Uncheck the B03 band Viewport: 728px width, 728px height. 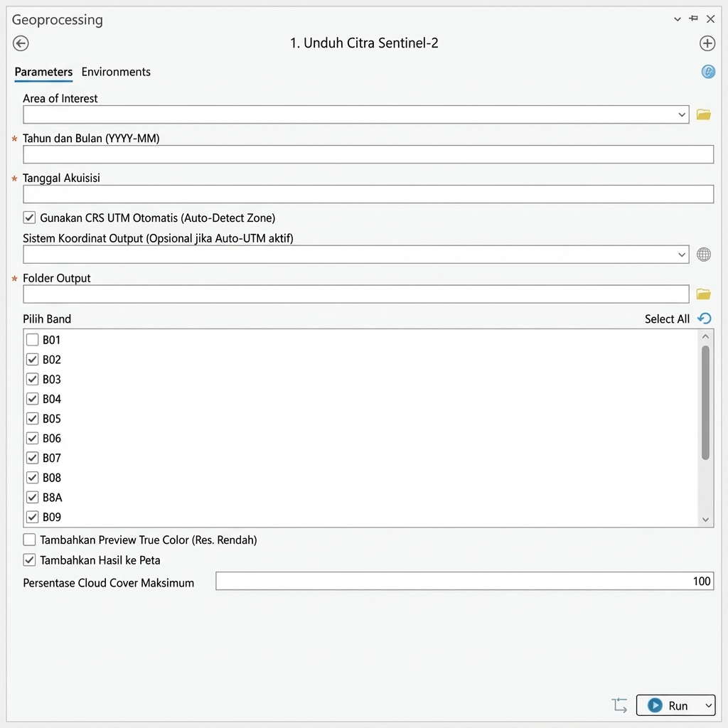pyautogui.click(x=32, y=380)
